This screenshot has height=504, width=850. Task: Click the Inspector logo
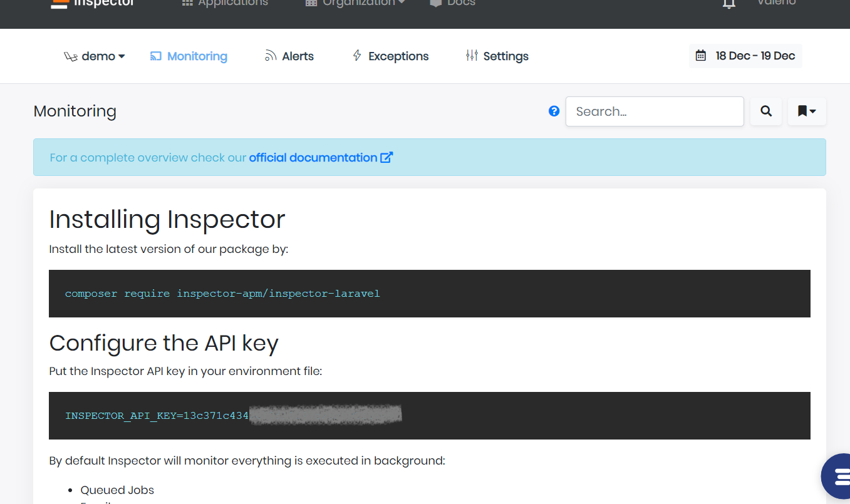click(93, 3)
